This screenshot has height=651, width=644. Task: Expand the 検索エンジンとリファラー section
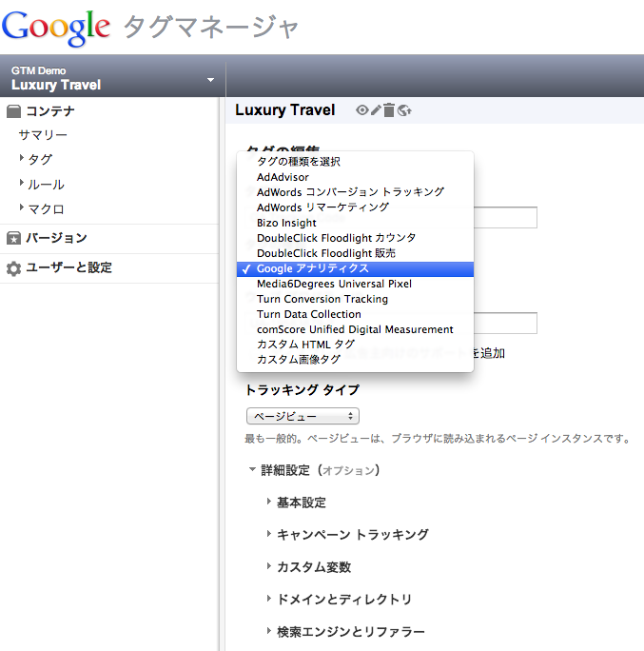click(269, 631)
